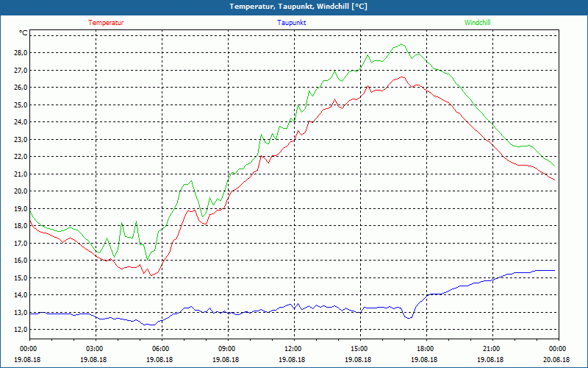Click the '23,0' y-axis value
Image resolution: width=588 pixels, height=368 pixels.
pyautogui.click(x=21, y=139)
